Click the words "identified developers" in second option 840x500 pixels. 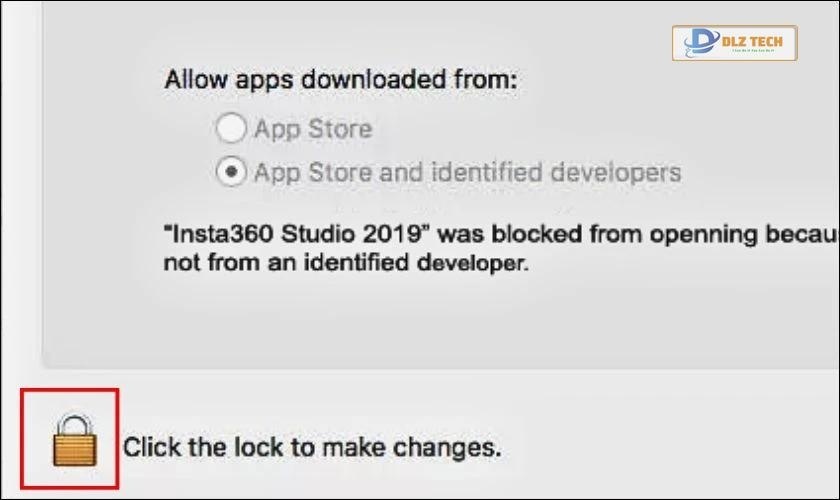point(555,172)
